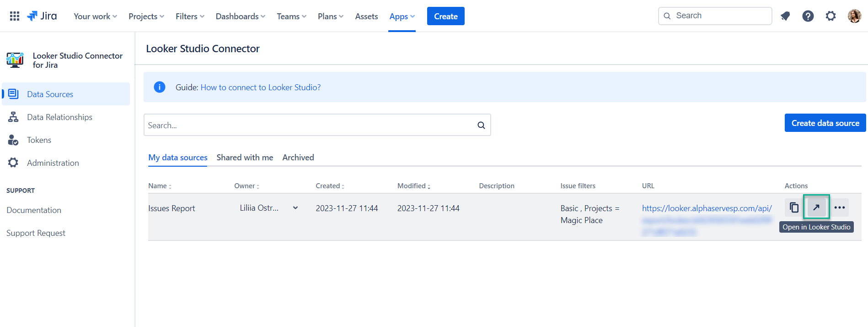Select Data Relationships in sidebar
The image size is (868, 327).
(59, 117)
